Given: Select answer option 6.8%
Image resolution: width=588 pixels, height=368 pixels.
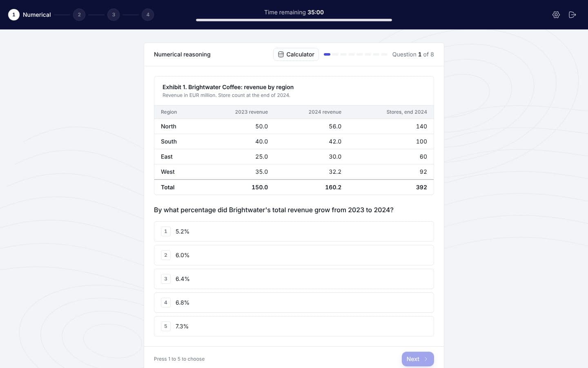Looking at the screenshot, I should (x=294, y=303).
